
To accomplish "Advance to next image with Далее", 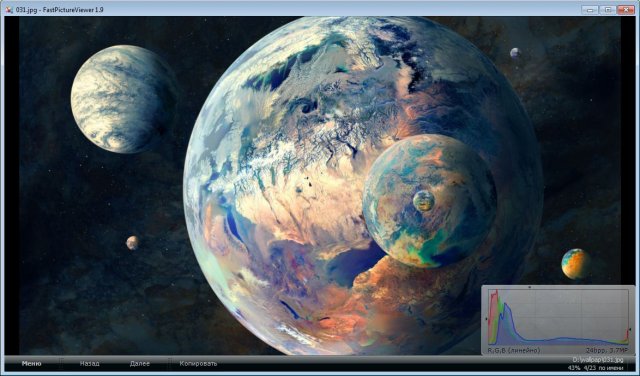I will coord(140,363).
